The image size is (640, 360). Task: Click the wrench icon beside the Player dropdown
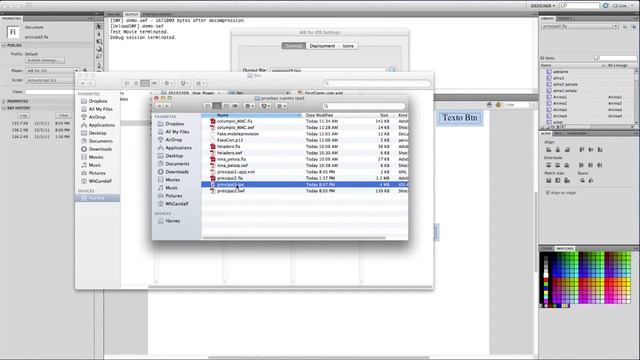(x=85, y=71)
